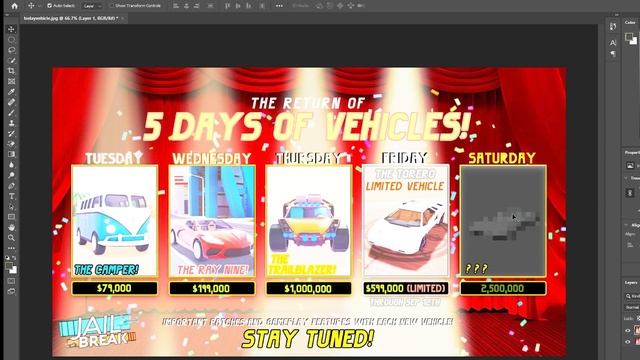Click Align Right Edges in options bar
640x360 pixels.
coord(197,6)
